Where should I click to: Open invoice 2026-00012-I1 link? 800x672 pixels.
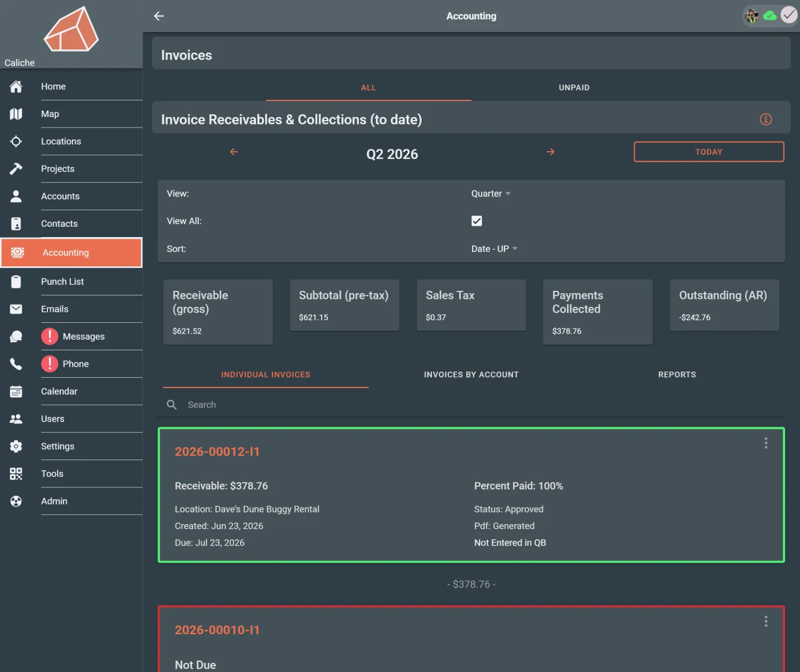[x=217, y=451]
